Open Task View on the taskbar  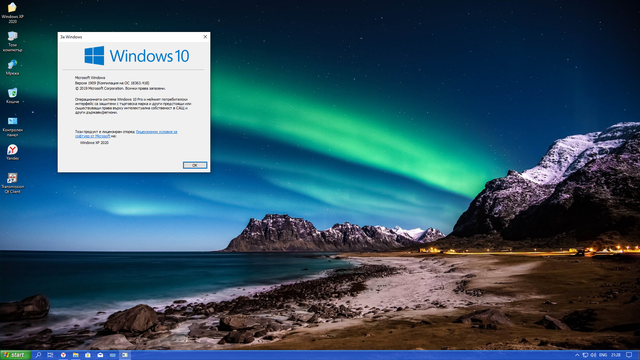(x=50, y=355)
